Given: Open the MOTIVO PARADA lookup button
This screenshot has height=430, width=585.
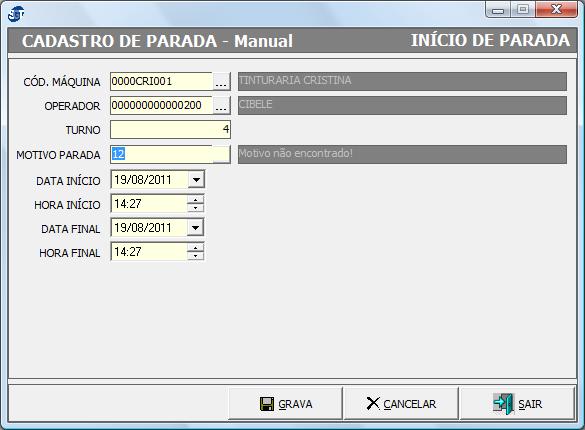Looking at the screenshot, I should (x=221, y=154).
